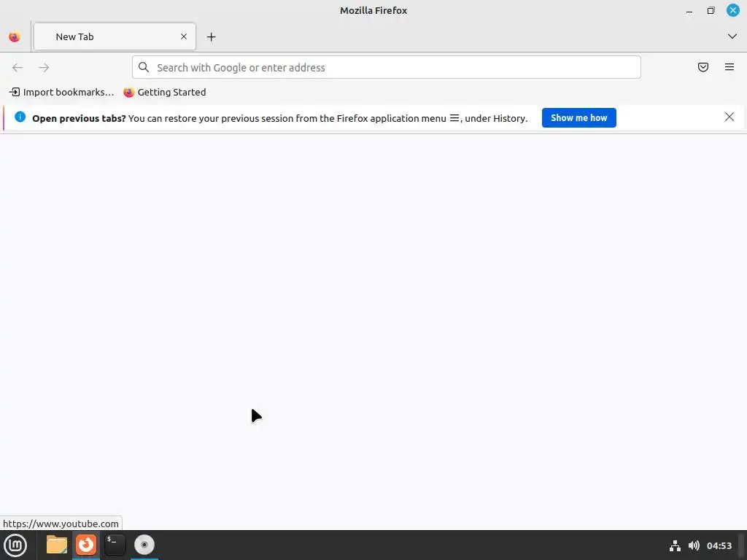Open sound volume tray icon
747x560 pixels.
694,545
